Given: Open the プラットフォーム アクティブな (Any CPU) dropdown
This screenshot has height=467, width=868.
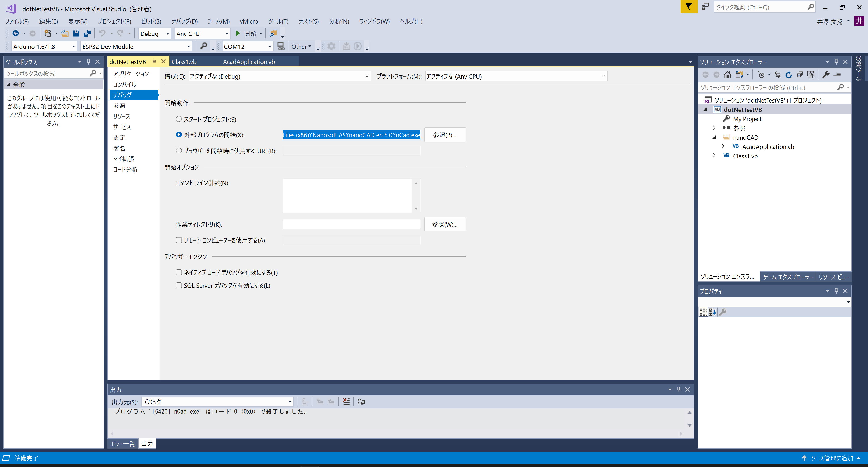Looking at the screenshot, I should (516, 76).
